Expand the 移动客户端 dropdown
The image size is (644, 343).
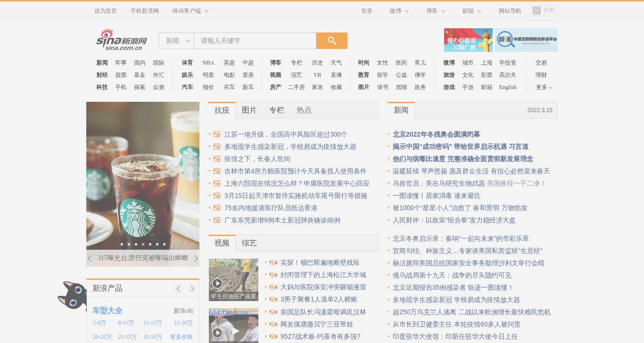click(190, 11)
